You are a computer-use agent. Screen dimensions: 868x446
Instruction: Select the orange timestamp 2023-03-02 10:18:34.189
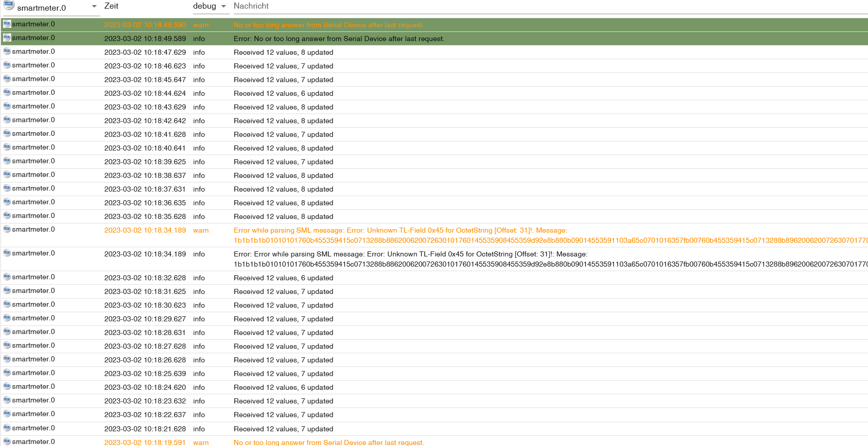click(145, 230)
